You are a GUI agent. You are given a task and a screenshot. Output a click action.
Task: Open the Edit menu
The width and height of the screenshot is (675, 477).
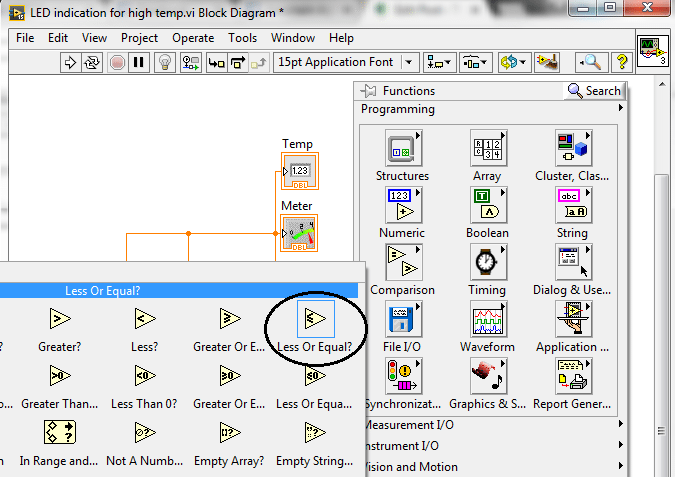pyautogui.click(x=58, y=38)
